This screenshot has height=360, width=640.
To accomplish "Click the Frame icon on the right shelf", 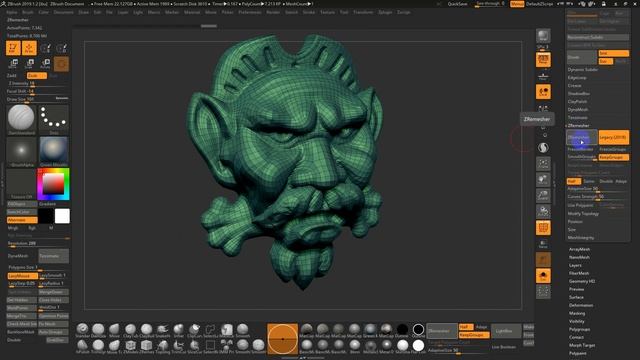I will click(543, 164).
